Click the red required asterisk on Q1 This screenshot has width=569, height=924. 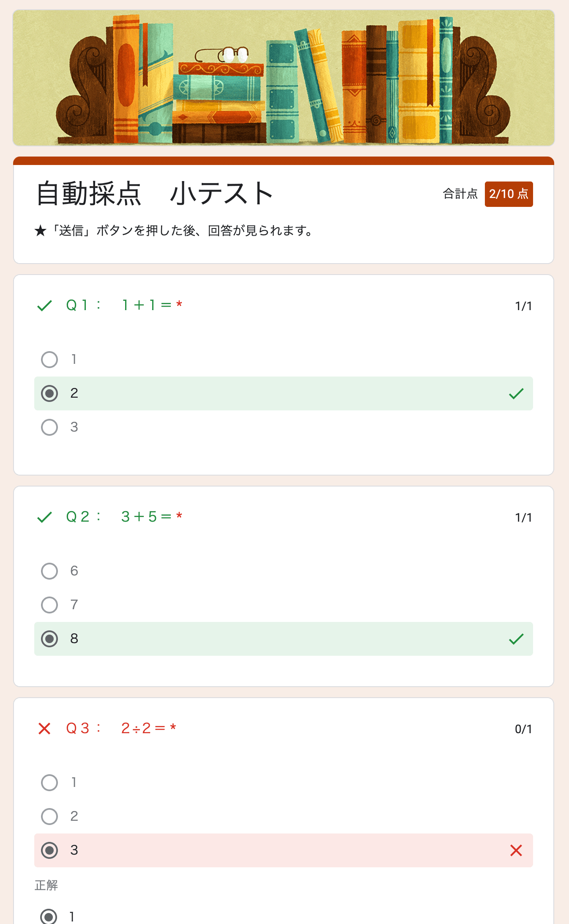179,303
